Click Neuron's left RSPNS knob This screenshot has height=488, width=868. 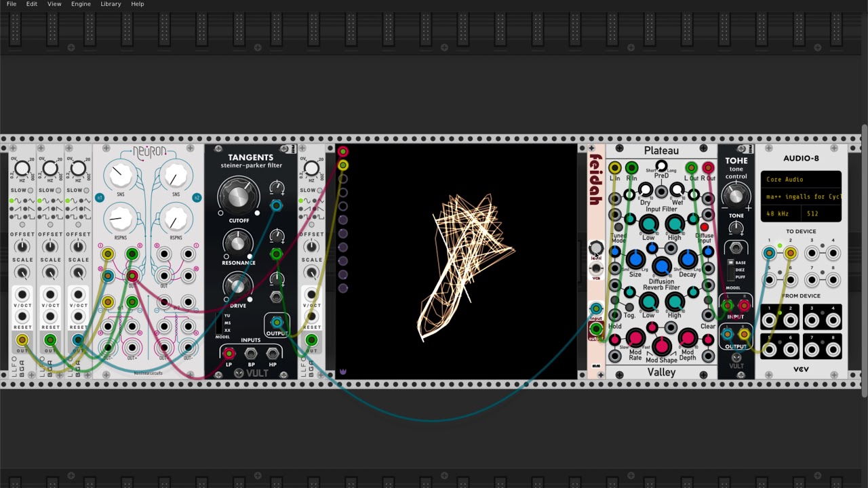(x=120, y=220)
